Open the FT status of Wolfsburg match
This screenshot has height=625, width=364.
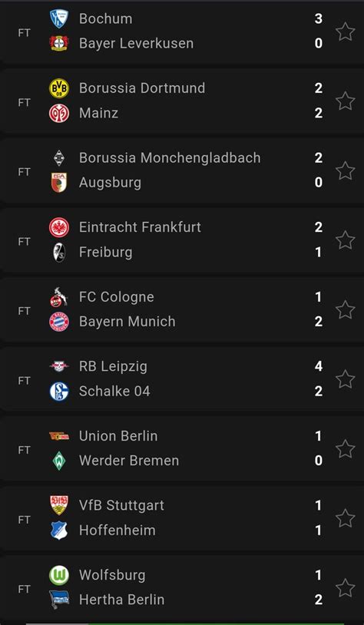[x=24, y=589]
